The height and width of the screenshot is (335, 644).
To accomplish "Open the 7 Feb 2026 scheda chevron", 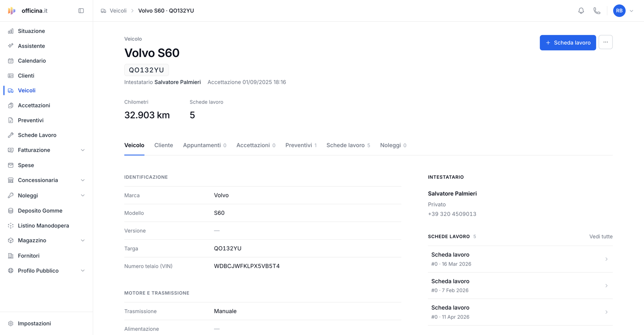I will coord(607,286).
